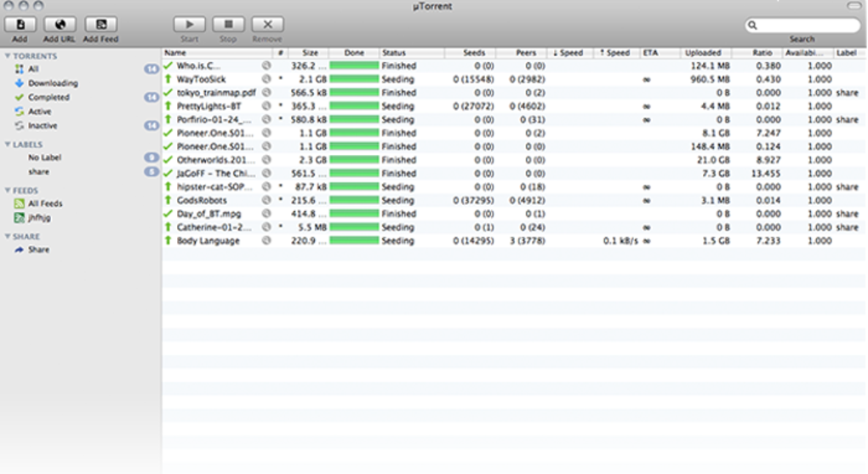Sort by the Seeds column header
868x474 pixels.
(471, 53)
